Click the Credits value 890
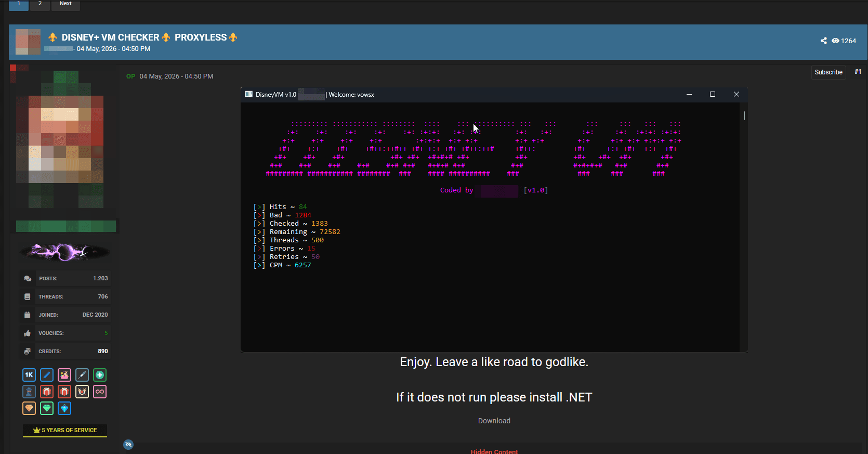Image resolution: width=868 pixels, height=454 pixels. point(103,352)
